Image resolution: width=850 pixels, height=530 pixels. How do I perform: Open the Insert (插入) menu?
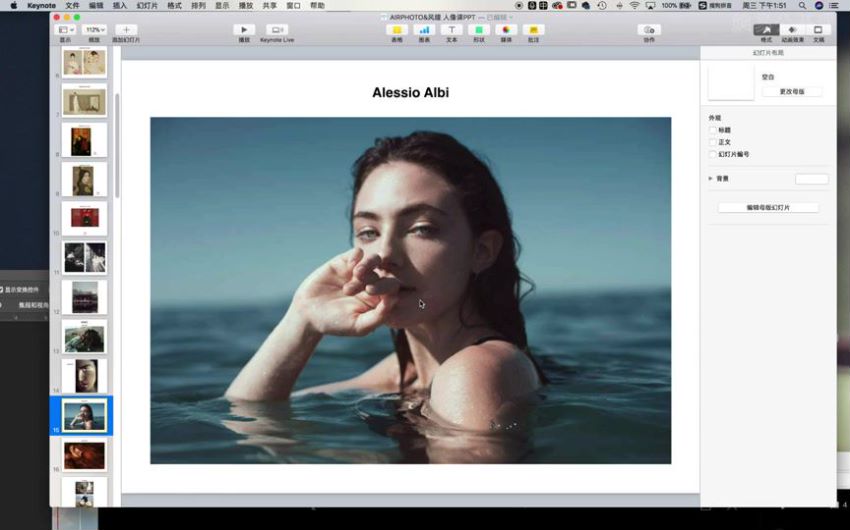tap(119, 5)
